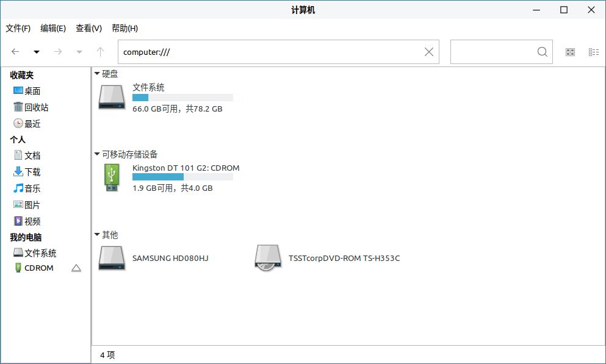Select the Kingston USB drive icon
606x364 pixels.
[x=112, y=177]
